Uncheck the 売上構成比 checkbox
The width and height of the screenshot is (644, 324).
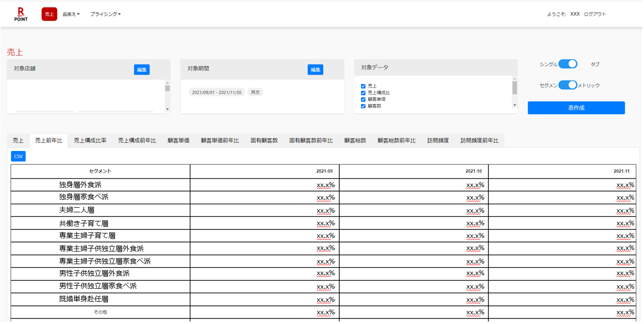click(x=363, y=93)
